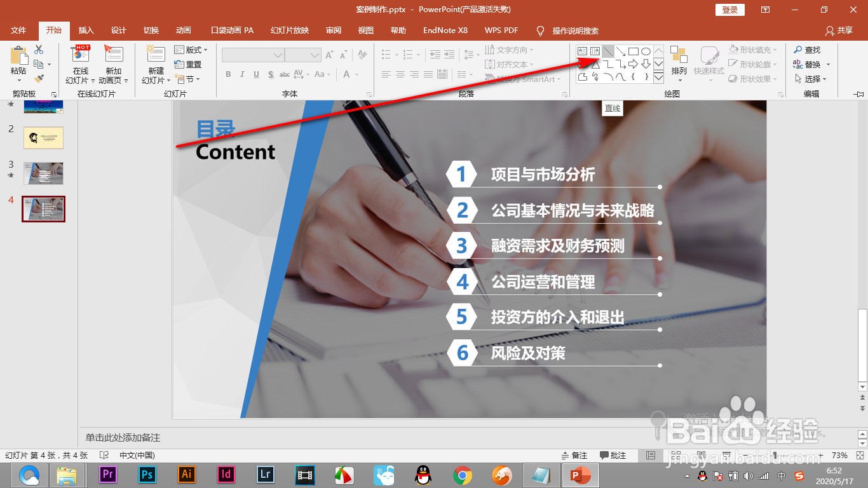Viewport: 868px width, 488px height.
Task: Toggle the Notes pane button
Action: (x=574, y=456)
